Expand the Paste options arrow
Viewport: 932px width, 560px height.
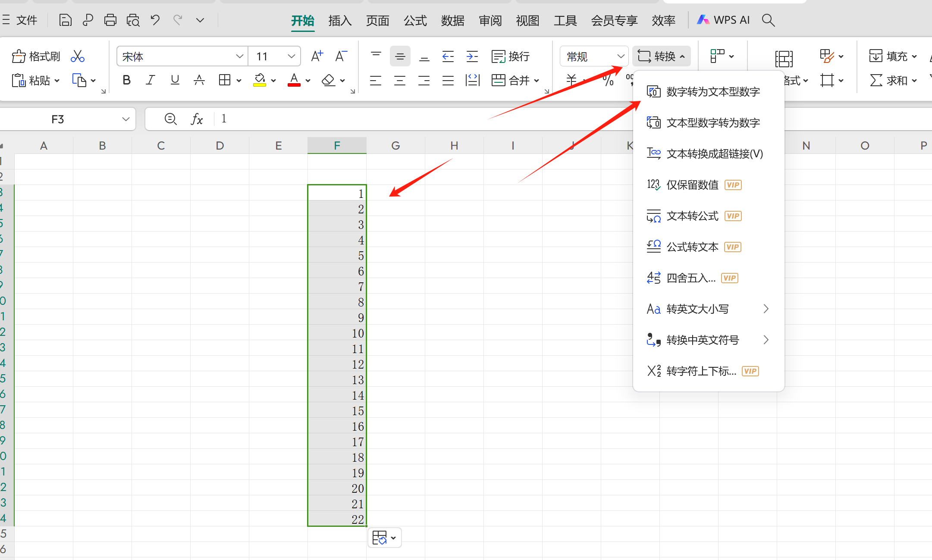click(57, 81)
